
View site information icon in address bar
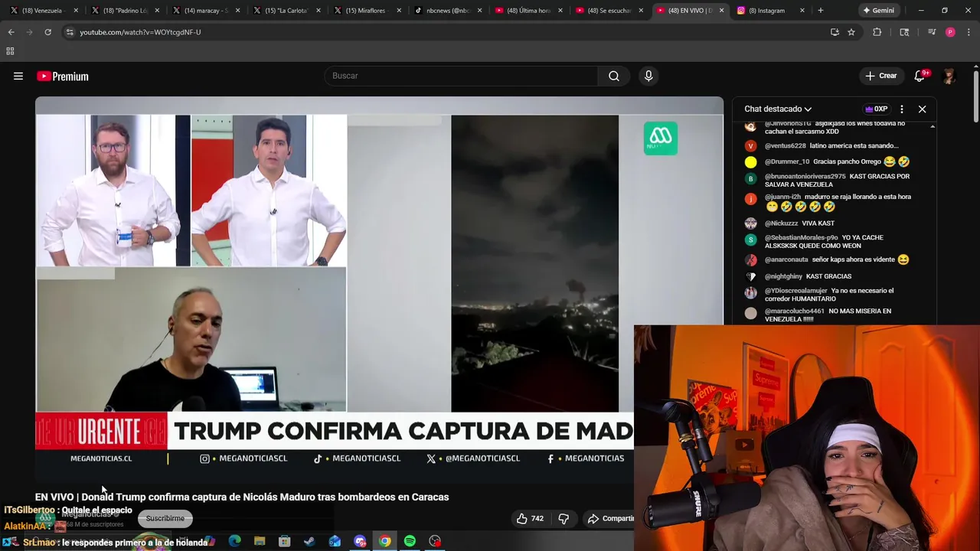(70, 32)
